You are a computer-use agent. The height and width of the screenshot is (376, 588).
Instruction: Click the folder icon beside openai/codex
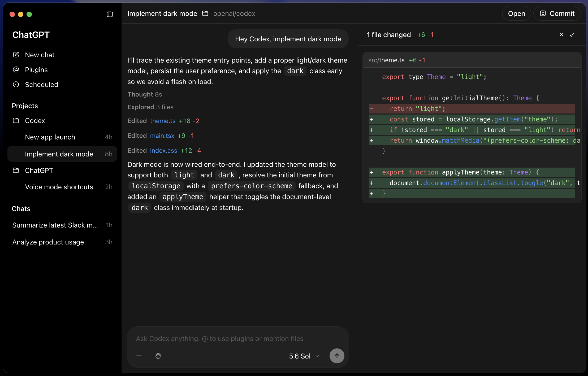click(205, 13)
